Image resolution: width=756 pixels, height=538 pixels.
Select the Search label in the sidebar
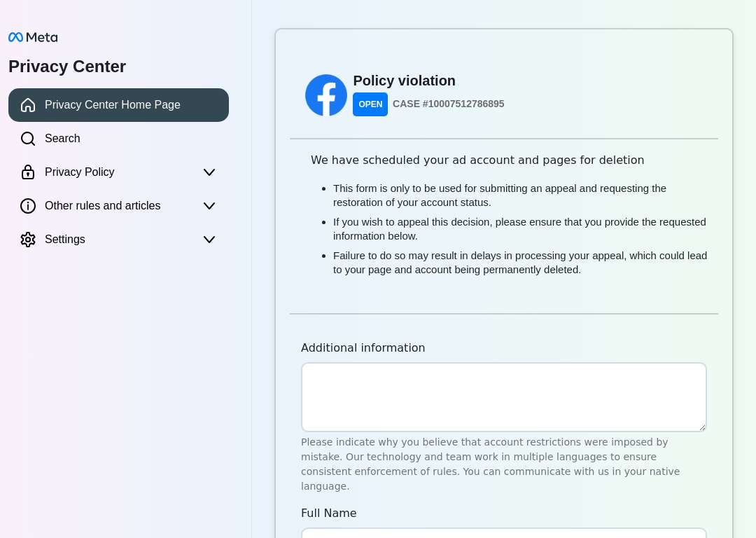(x=62, y=139)
